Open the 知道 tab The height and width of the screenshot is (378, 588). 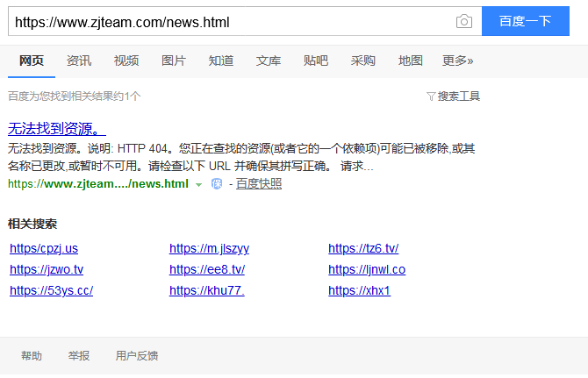tap(221, 61)
